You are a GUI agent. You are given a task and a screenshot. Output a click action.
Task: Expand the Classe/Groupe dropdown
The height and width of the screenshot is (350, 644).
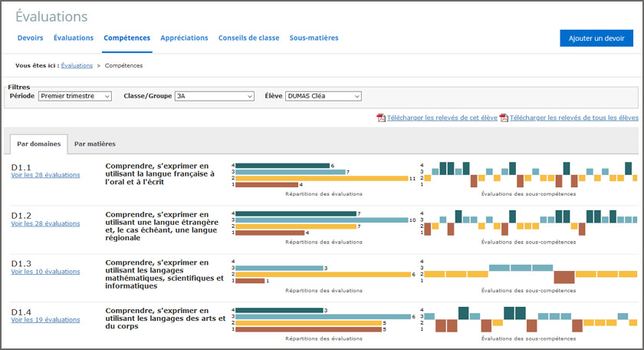point(214,96)
